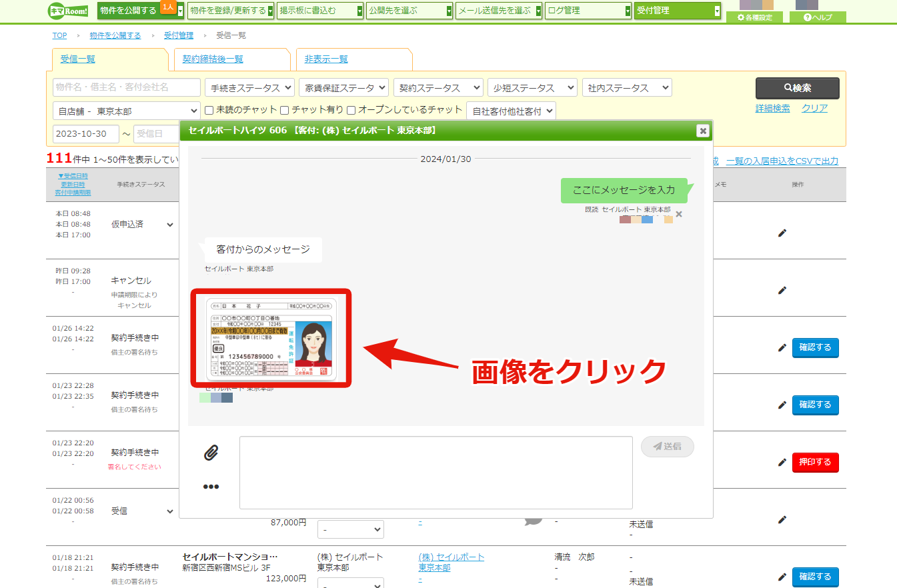The image size is (897, 588).
Task: Sort by the 受信日時 column header
Action: click(73, 176)
